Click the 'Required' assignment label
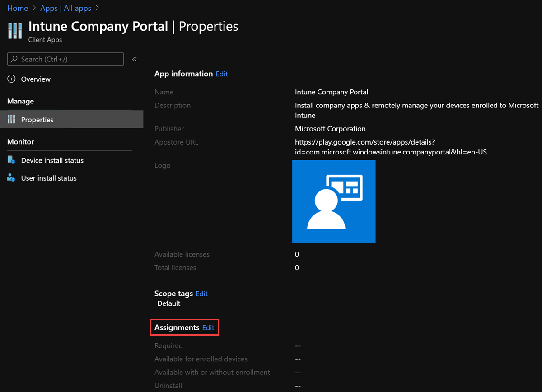Screen dimensions: 542x392 pyautogui.click(x=168, y=346)
